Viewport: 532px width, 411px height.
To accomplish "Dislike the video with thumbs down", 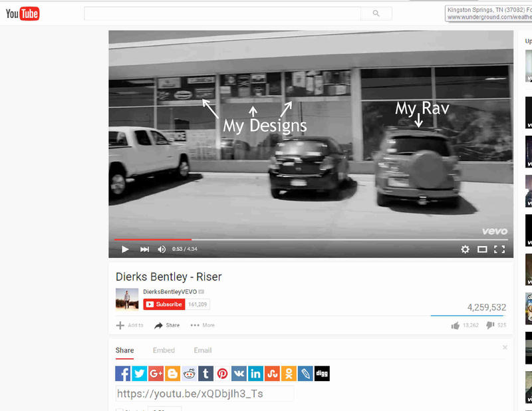I will click(x=496, y=325).
